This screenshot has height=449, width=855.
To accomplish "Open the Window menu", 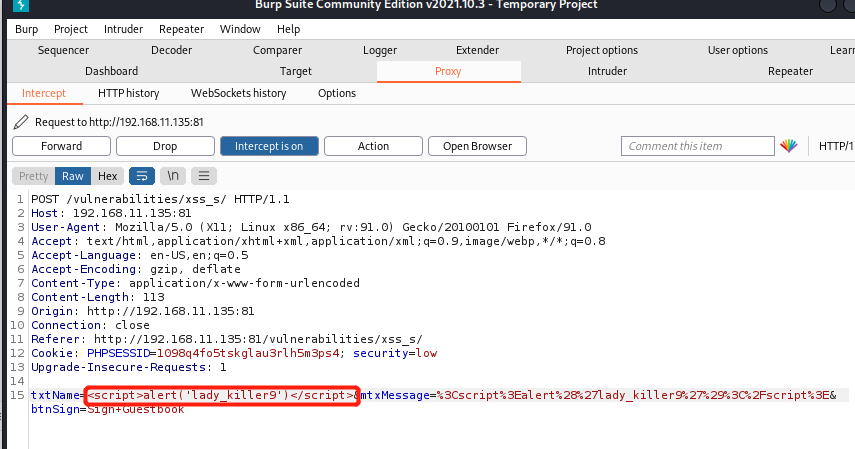I will click(x=240, y=29).
